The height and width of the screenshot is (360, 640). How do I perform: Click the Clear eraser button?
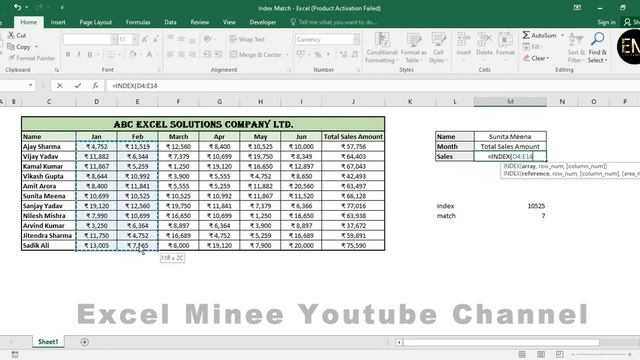point(535,58)
